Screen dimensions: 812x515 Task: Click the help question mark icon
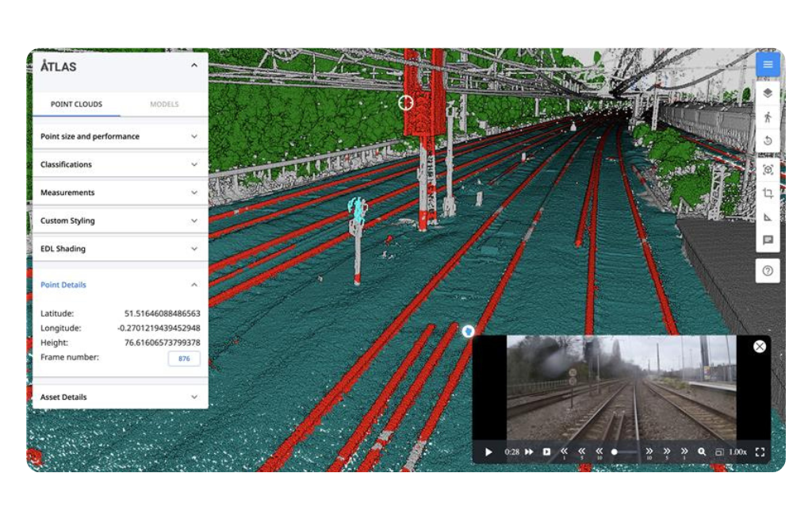(767, 271)
